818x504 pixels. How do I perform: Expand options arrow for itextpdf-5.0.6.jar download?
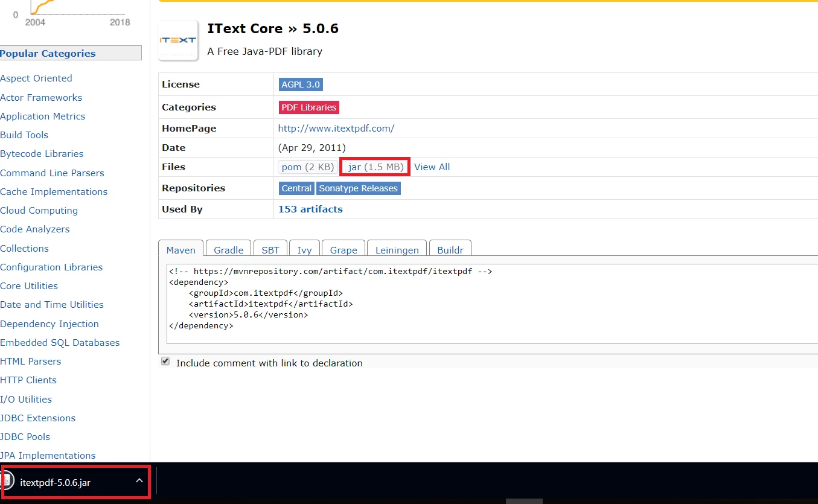point(139,481)
